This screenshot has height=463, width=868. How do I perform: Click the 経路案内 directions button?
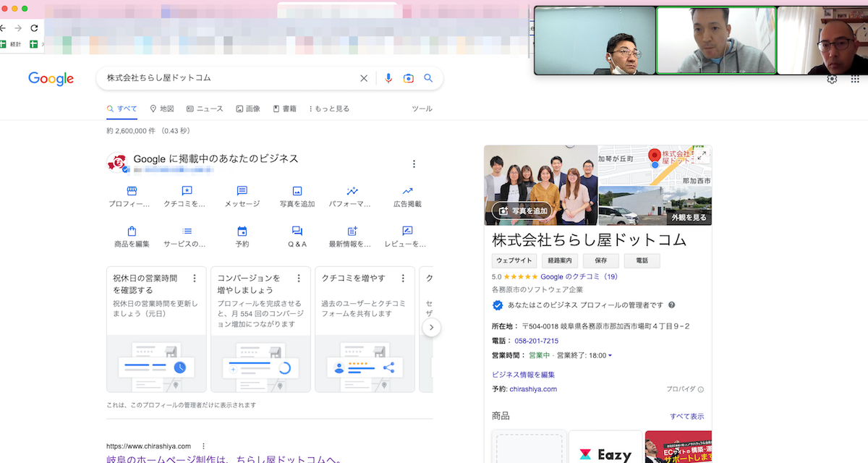click(x=560, y=260)
